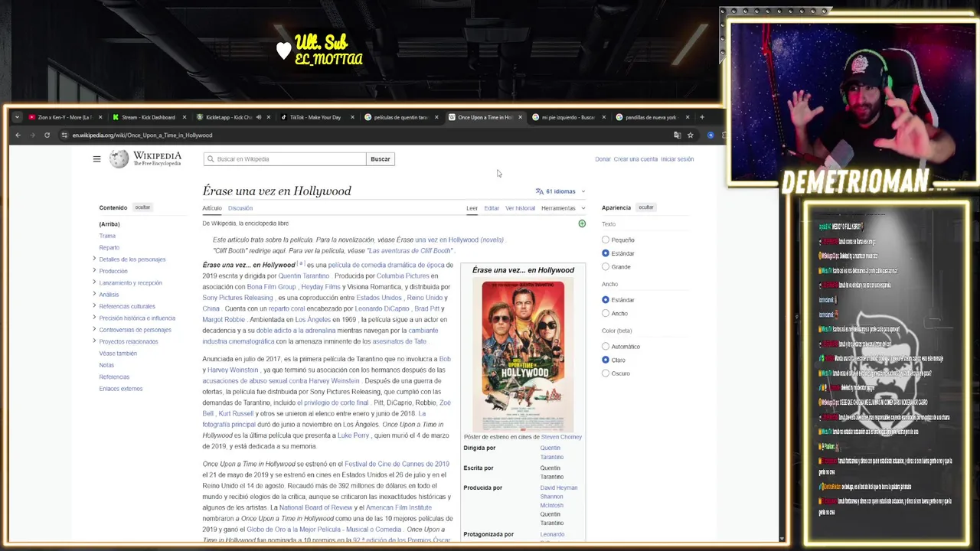980x551 pixels.
Task: Open the 61 idiomas language dropdown
Action: pyautogui.click(x=560, y=191)
